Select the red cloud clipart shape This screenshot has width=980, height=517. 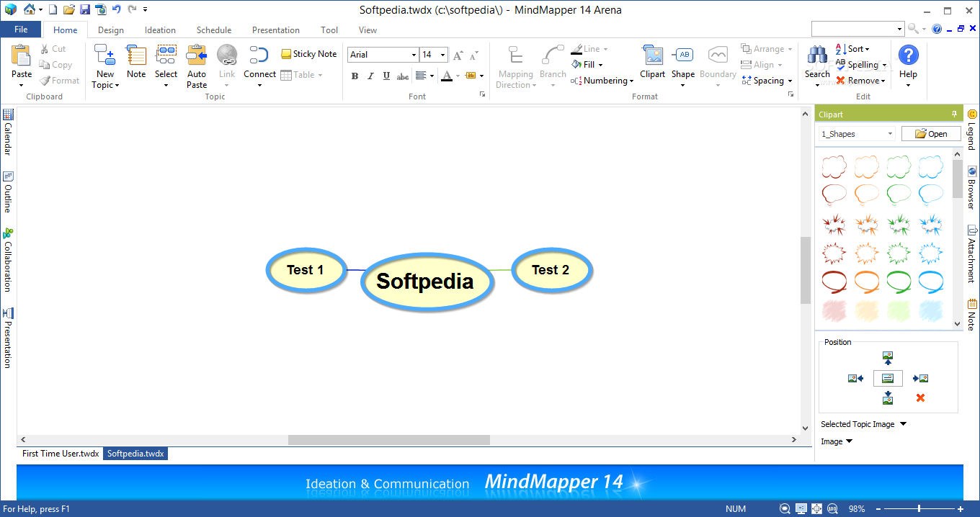(x=834, y=167)
